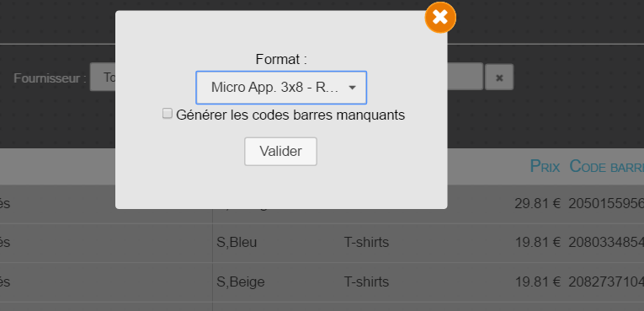Screen dimensions: 644x311
Task: Sort the table by the Prix column header
Action: pyautogui.click(x=545, y=166)
